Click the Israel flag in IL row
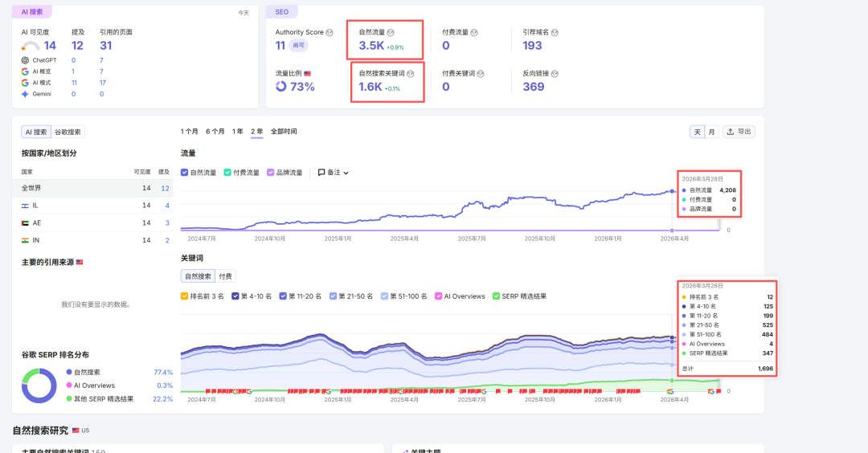The image size is (868, 453). tap(25, 206)
